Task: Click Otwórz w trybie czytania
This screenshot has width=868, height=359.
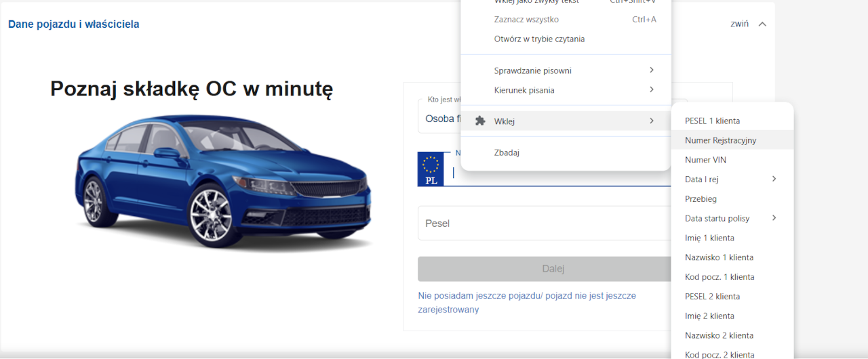Action: click(539, 39)
